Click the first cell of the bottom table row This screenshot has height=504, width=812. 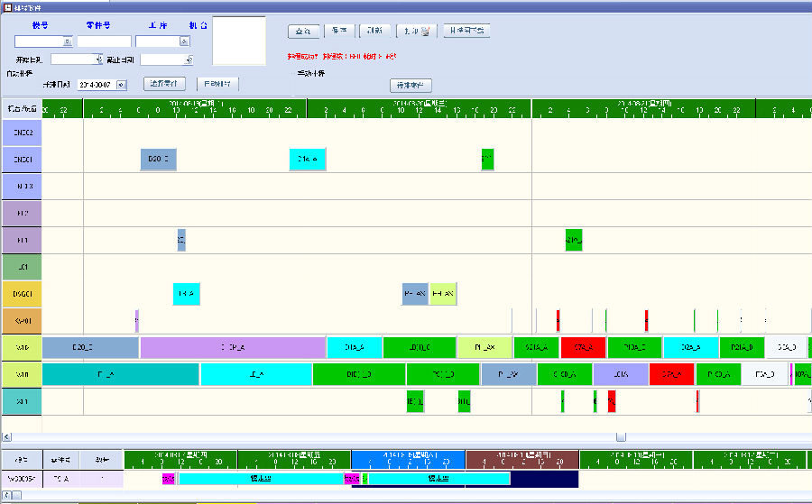point(22,479)
